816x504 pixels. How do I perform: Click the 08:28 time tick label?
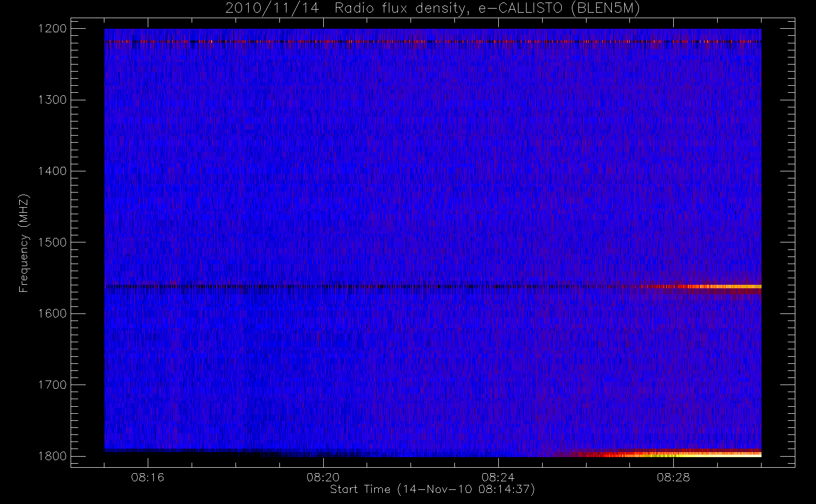click(673, 477)
